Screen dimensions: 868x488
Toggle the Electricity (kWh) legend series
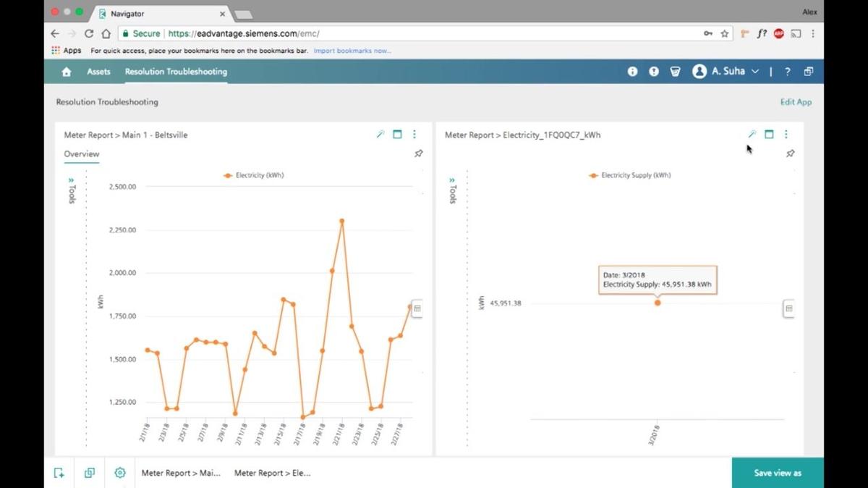point(254,175)
